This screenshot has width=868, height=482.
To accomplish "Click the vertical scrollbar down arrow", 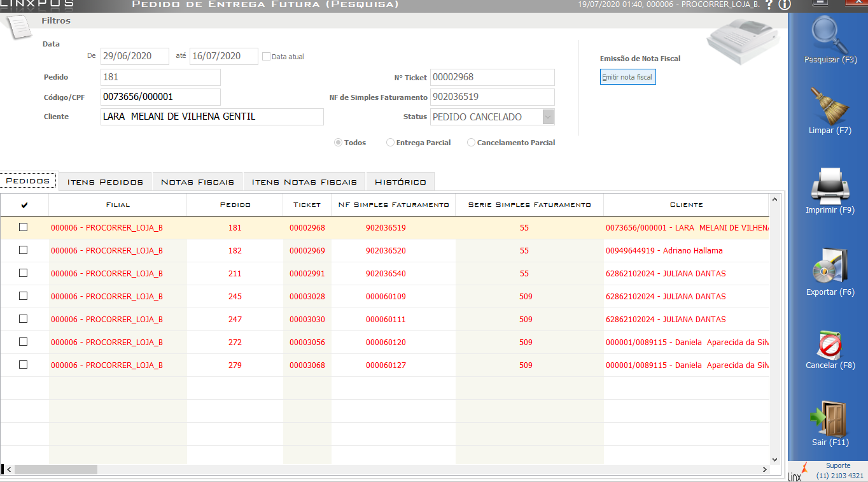I will pos(774,458).
